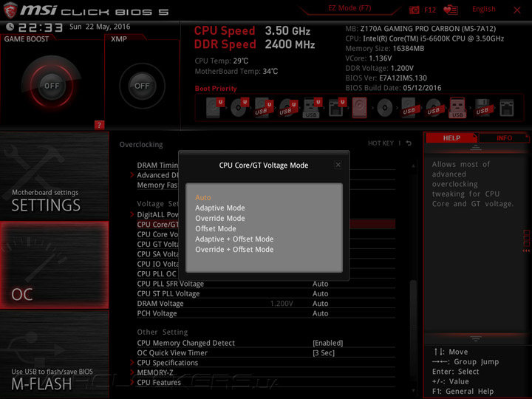Select the legacy CD/DVD boot icon without badge
The image size is (532, 399).
384,108
